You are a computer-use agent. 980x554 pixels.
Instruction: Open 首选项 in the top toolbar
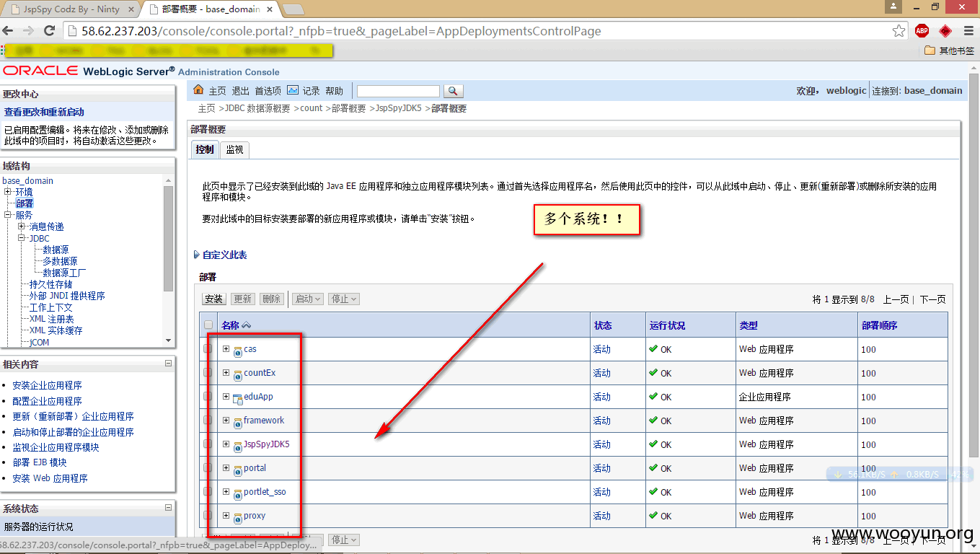click(x=268, y=91)
